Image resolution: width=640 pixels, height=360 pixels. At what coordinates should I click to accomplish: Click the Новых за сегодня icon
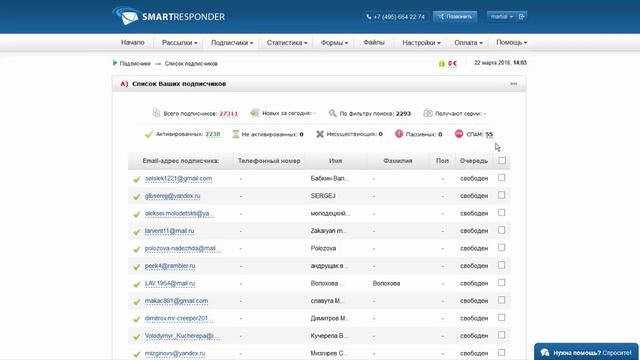[x=255, y=113]
